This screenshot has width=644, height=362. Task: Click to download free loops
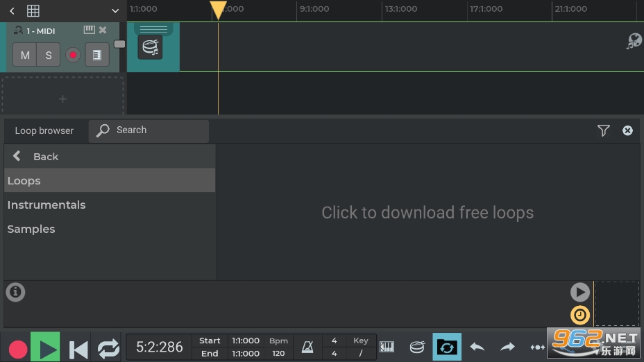pyautogui.click(x=427, y=213)
